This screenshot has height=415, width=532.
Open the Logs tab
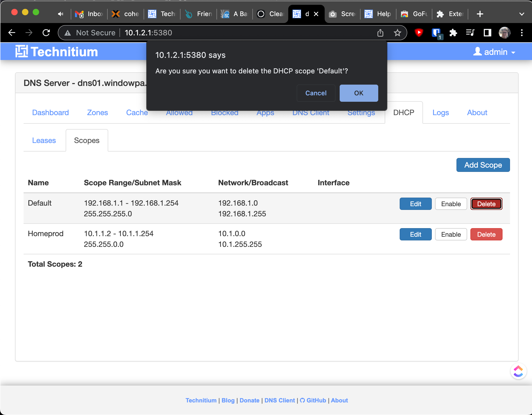[x=441, y=112]
